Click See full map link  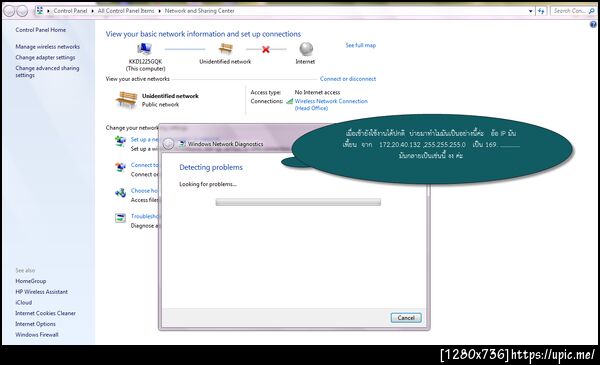(x=360, y=45)
